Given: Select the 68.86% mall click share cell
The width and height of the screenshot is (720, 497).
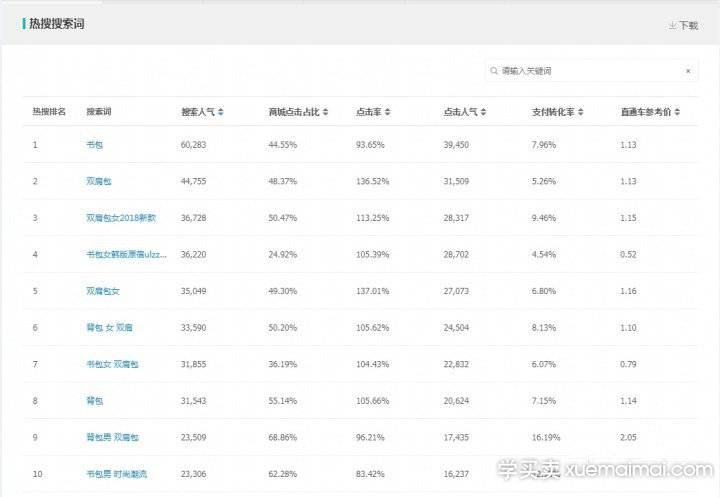Looking at the screenshot, I should [x=282, y=437].
